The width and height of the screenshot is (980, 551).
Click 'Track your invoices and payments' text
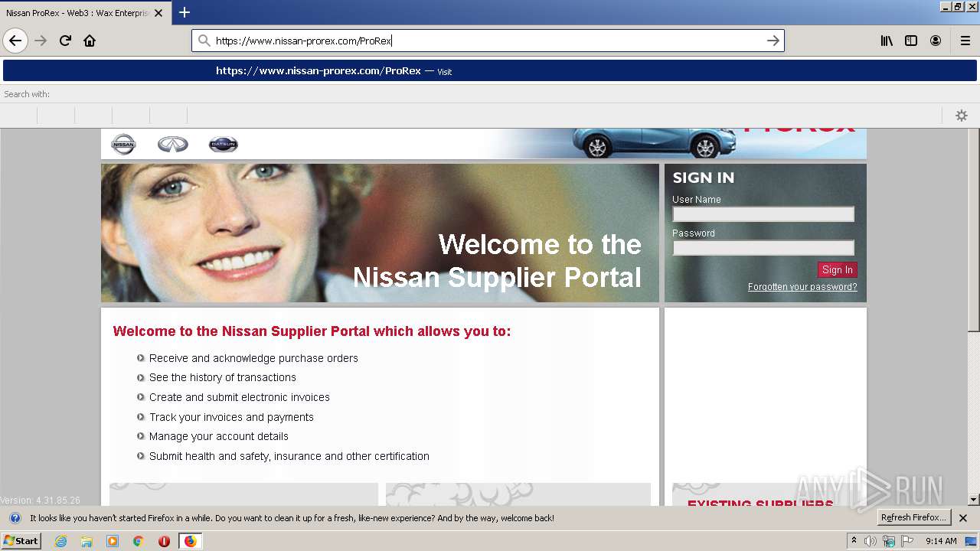point(231,417)
